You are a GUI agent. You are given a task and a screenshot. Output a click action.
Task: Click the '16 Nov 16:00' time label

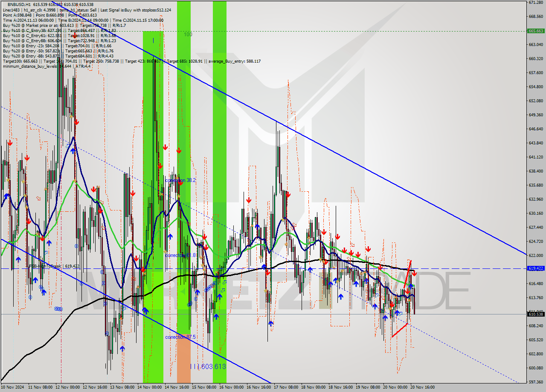click(x=258, y=388)
